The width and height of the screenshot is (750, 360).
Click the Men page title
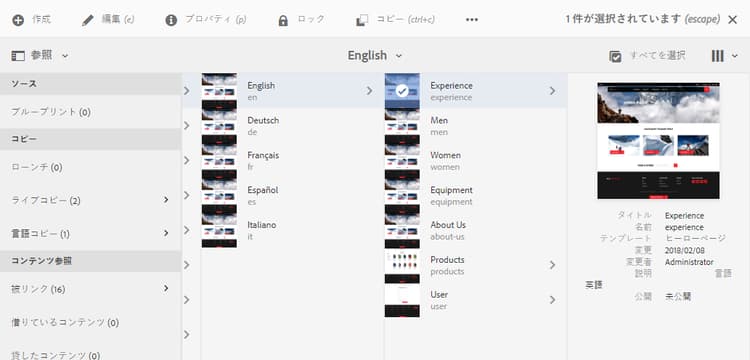pyautogui.click(x=439, y=120)
